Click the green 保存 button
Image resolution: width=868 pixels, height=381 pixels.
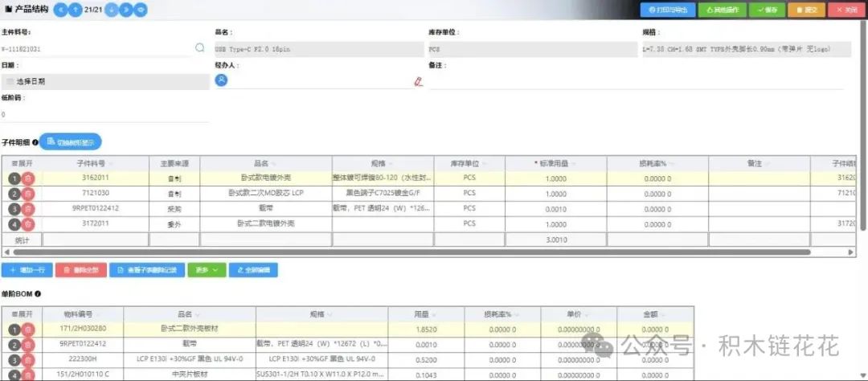pyautogui.click(x=767, y=10)
